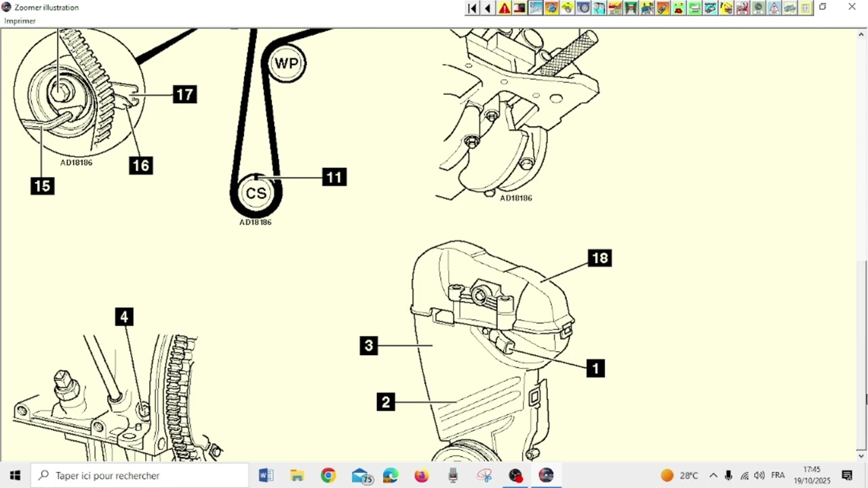
Task: Open Google Chrome from the taskbar
Action: (328, 475)
